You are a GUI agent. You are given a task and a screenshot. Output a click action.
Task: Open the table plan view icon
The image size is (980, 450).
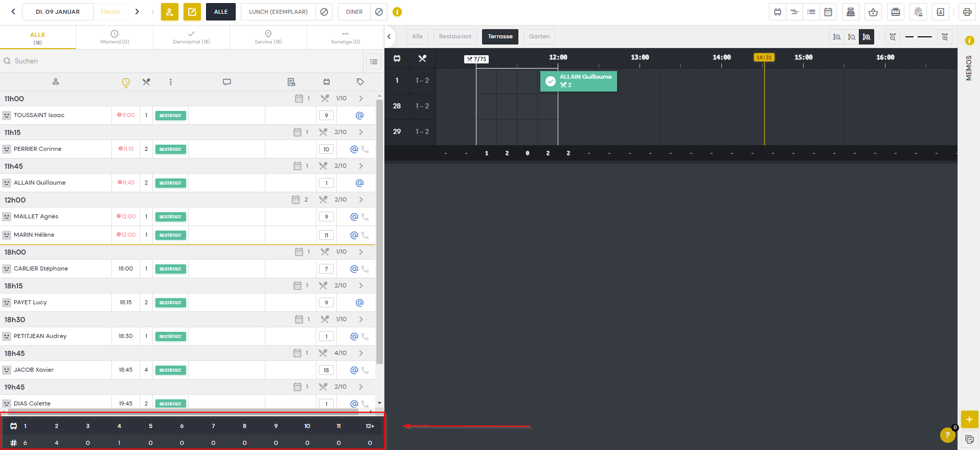pyautogui.click(x=777, y=12)
